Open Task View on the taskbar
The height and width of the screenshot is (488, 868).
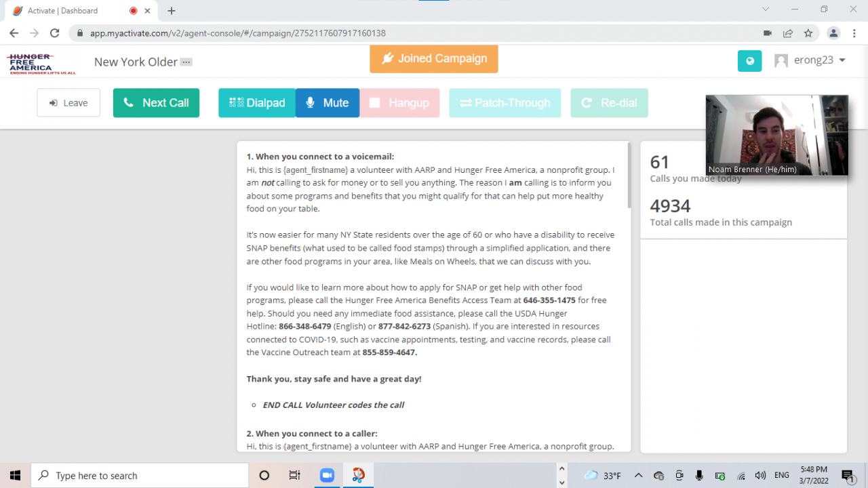[295, 476]
